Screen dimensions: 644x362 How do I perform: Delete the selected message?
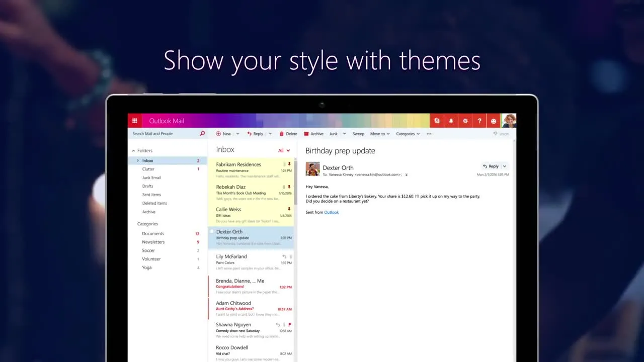[x=288, y=134]
